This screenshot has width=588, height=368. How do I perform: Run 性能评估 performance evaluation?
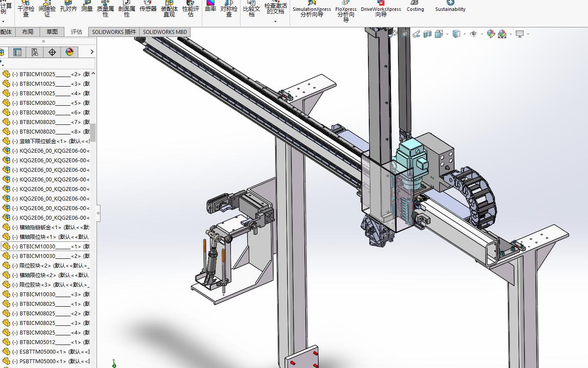coord(190,9)
